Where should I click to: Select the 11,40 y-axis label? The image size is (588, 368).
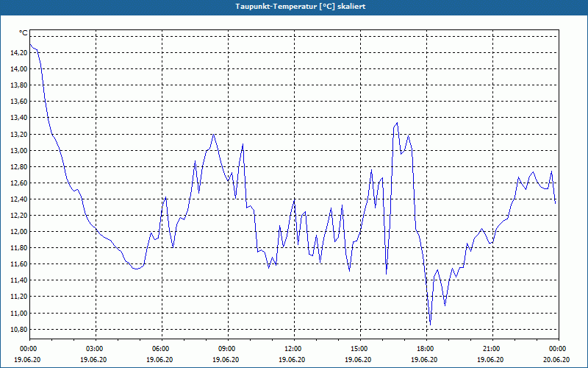19,280
